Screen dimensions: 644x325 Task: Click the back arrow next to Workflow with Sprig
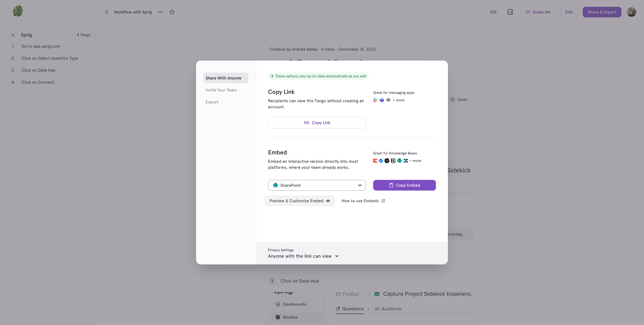pos(107,12)
